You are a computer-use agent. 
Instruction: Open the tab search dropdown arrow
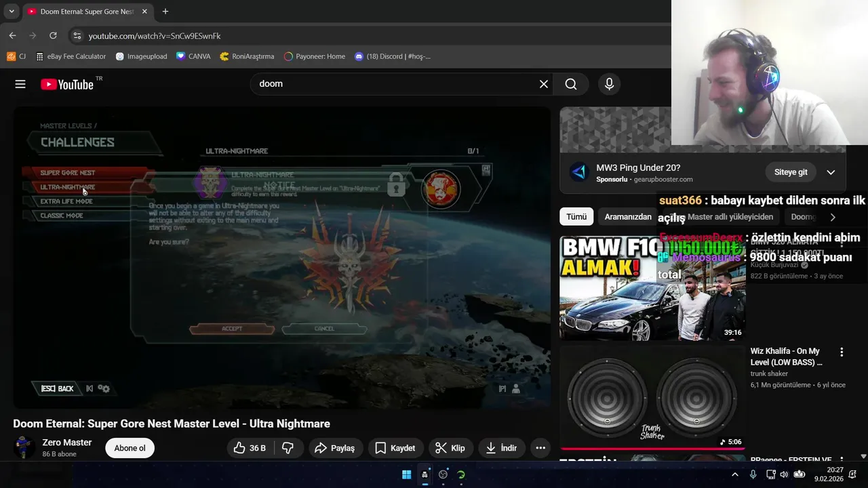(x=11, y=12)
